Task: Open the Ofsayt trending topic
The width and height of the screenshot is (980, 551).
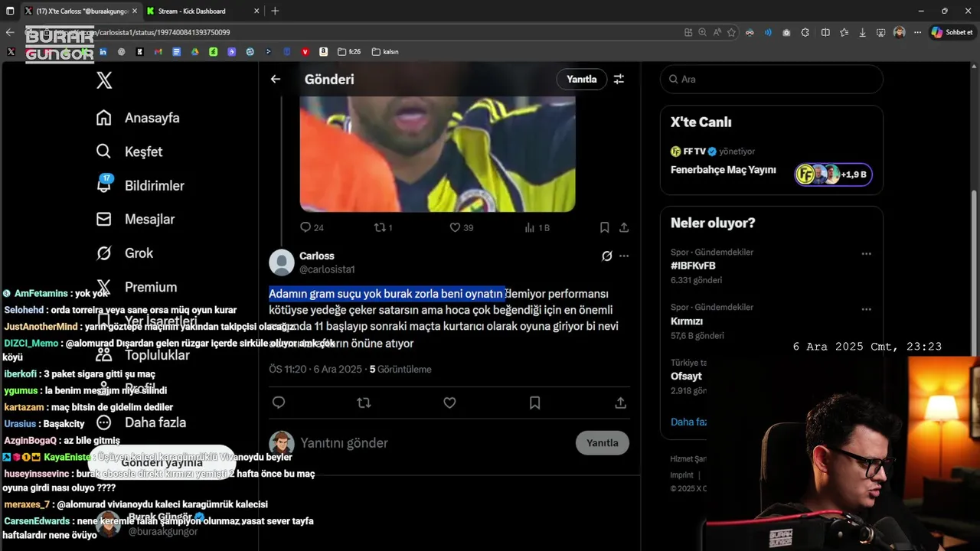Action: pyautogui.click(x=686, y=377)
